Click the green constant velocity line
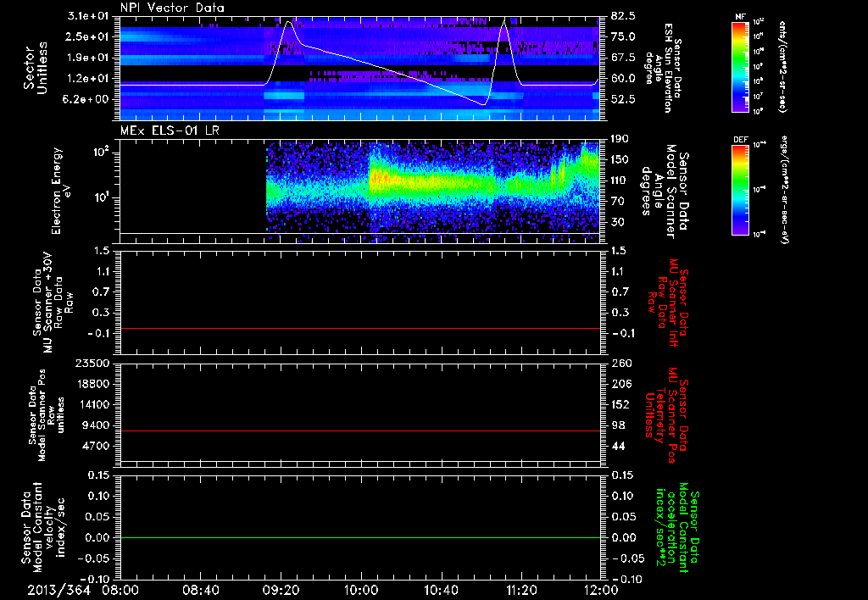The image size is (868, 600). pos(360,538)
